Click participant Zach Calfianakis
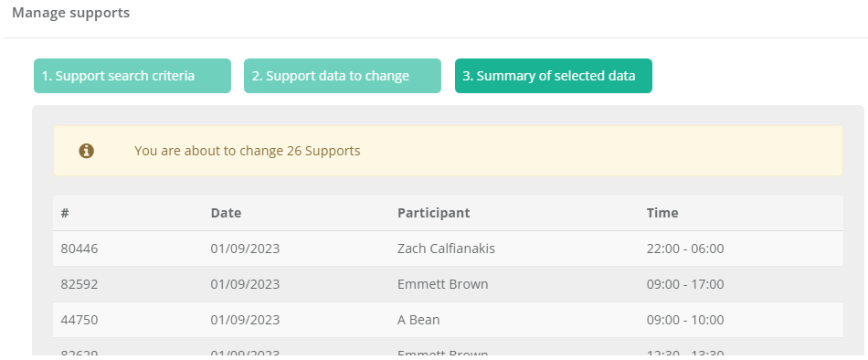Viewport: 868px width, 360px height. pos(446,249)
